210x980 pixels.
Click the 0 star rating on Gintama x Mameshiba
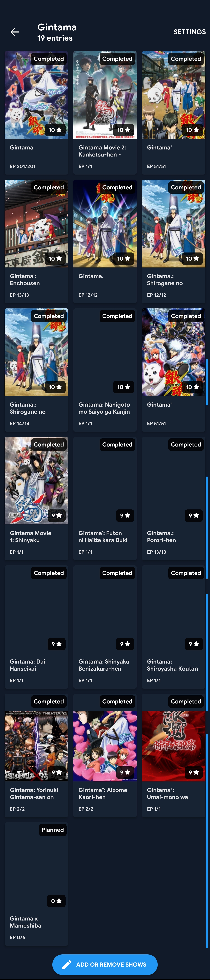pos(56,901)
